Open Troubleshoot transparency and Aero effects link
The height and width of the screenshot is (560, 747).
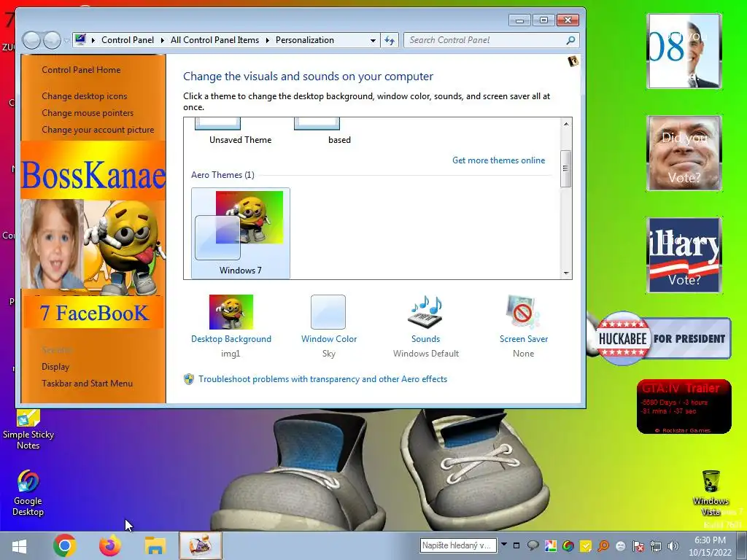tap(323, 379)
